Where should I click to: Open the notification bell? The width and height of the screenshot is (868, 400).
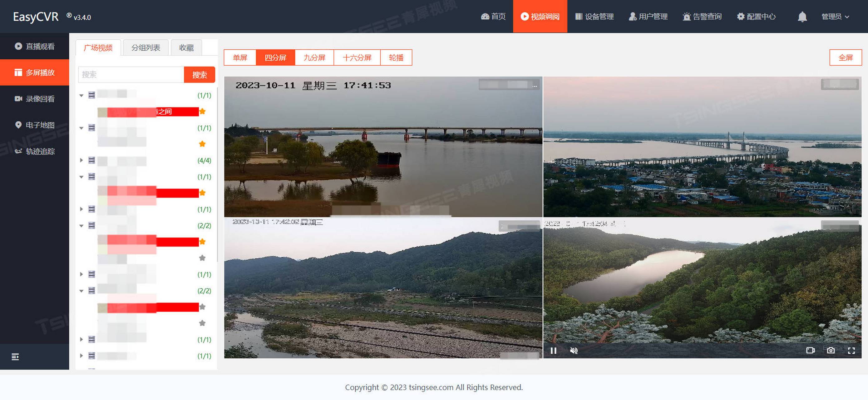click(802, 16)
